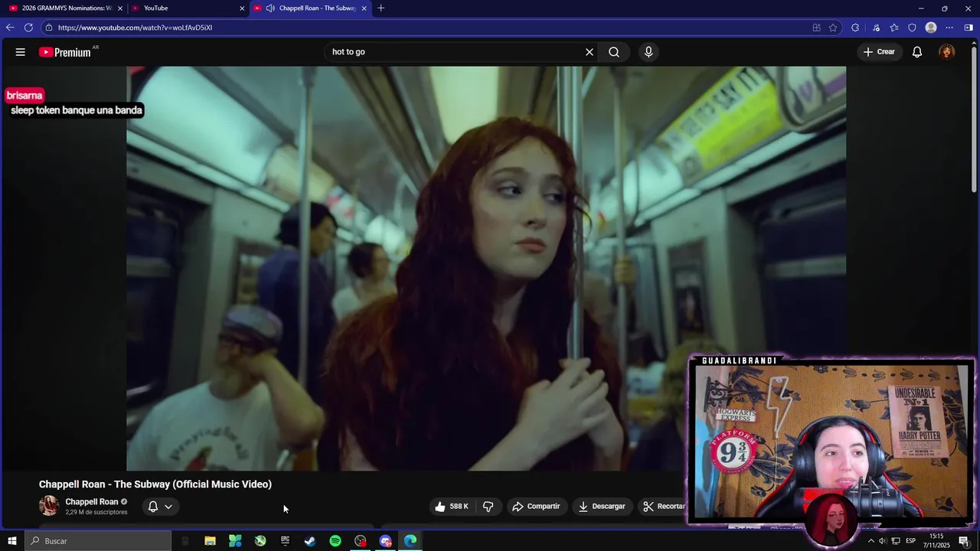Open a new browser tab
Image resolution: width=980 pixels, height=551 pixels.
381,8
